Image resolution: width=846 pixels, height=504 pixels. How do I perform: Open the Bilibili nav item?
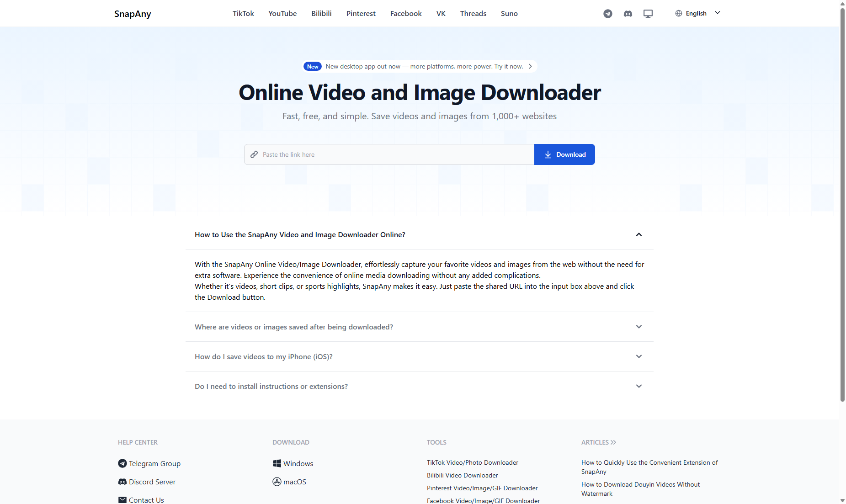point(321,14)
